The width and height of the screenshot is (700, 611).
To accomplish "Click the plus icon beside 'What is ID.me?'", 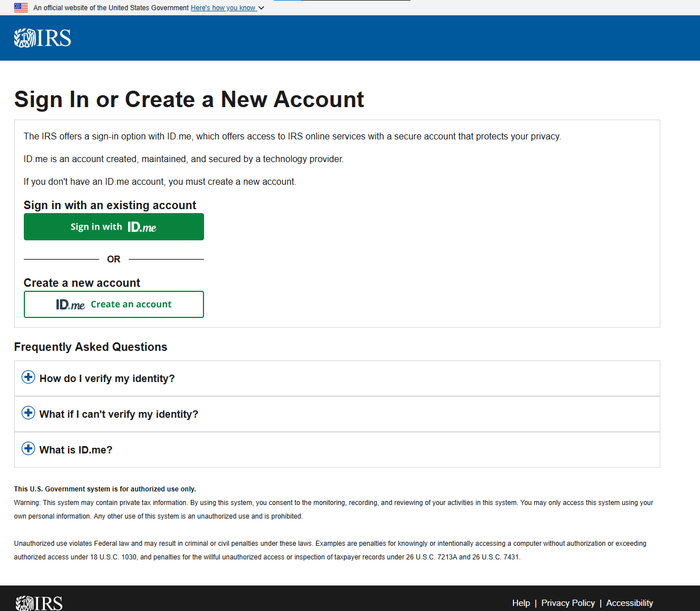I will (28, 448).
